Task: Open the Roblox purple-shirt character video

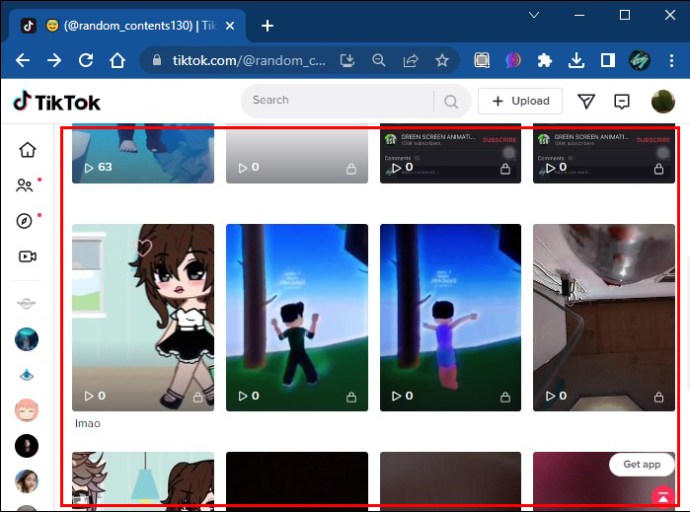Action: click(x=451, y=318)
